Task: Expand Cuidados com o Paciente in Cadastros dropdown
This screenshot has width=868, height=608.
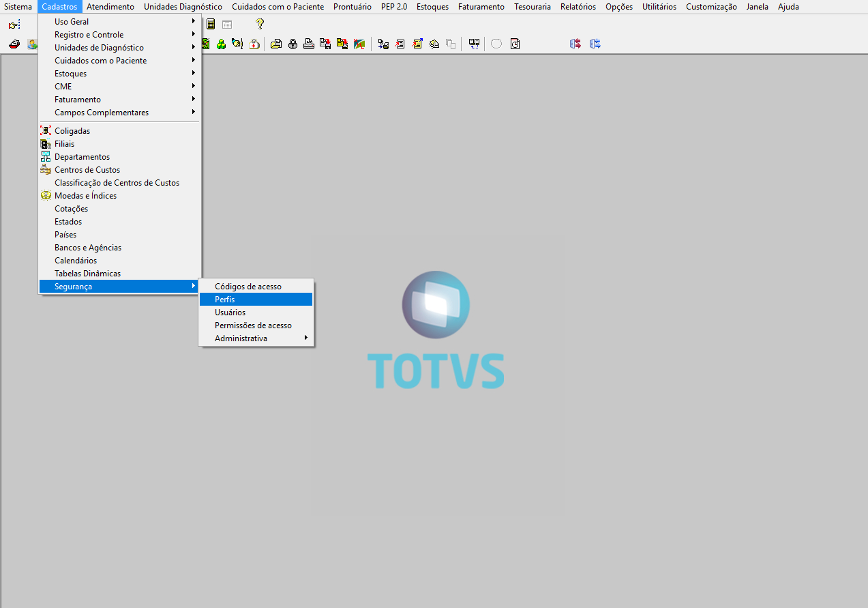Action: (119, 61)
